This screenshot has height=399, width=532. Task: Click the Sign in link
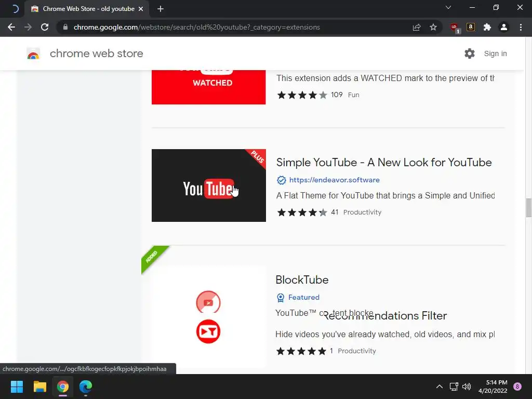495,54
